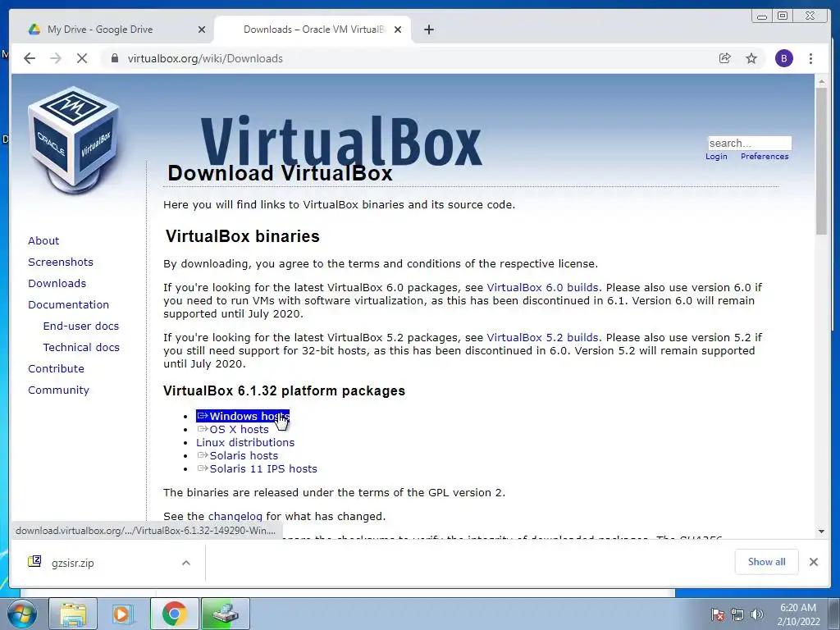840x630 pixels.
Task: Click the Chrome taskbar icon
Action: [x=174, y=614]
